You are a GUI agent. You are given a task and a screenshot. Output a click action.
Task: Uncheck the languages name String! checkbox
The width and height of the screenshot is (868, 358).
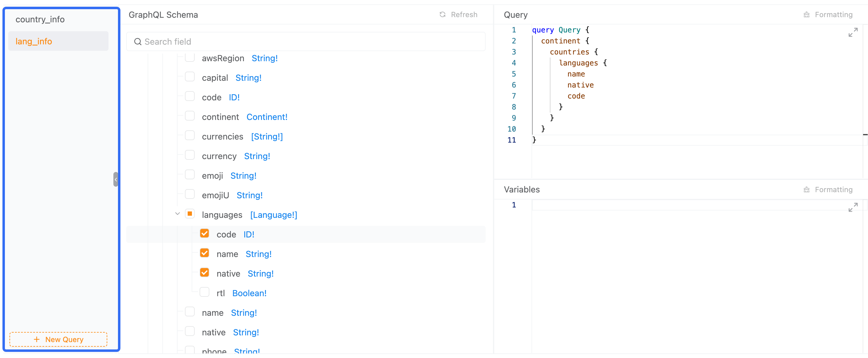click(204, 253)
